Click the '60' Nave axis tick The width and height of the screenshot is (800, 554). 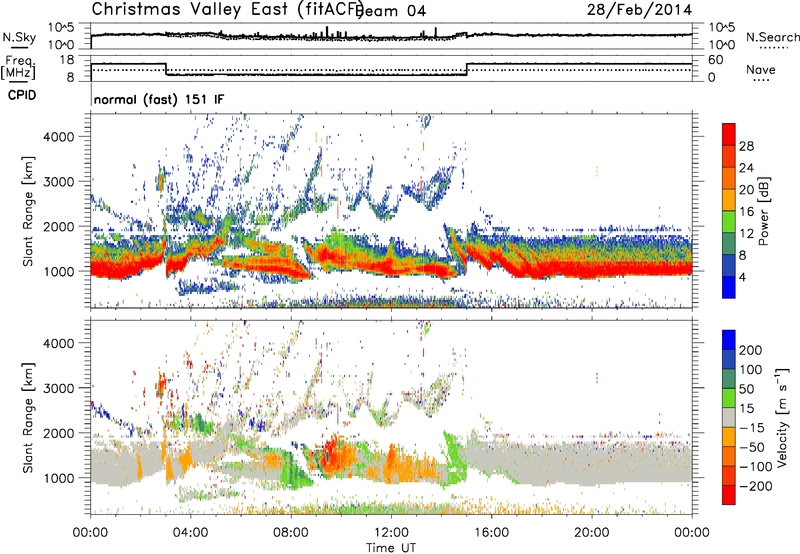click(716, 60)
